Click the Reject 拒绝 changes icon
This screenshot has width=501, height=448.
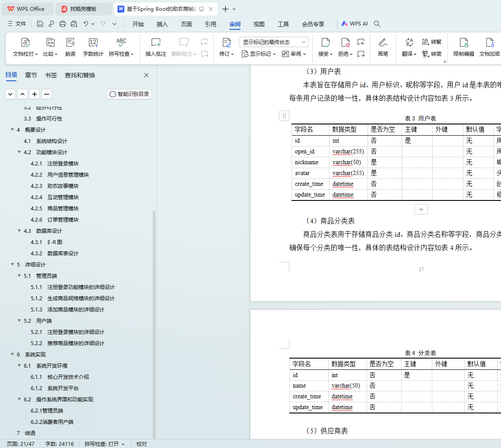tap(345, 47)
